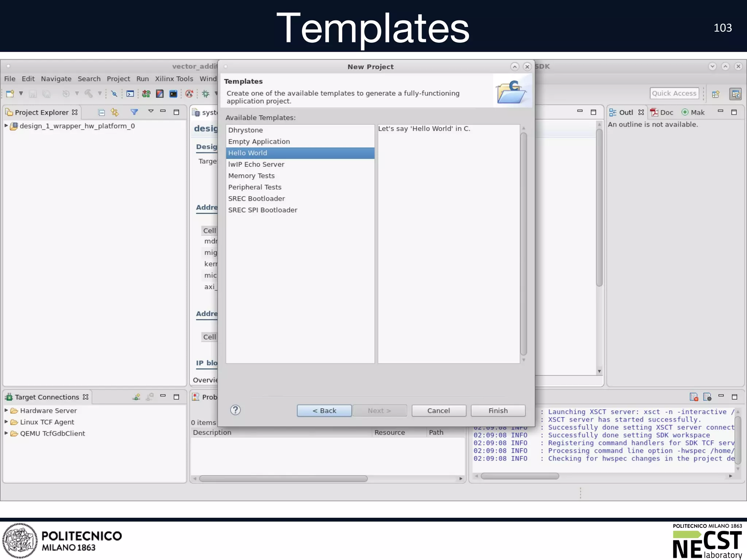
Task: Switch to the C/C++ perspective icon
Action: pyautogui.click(x=735, y=94)
